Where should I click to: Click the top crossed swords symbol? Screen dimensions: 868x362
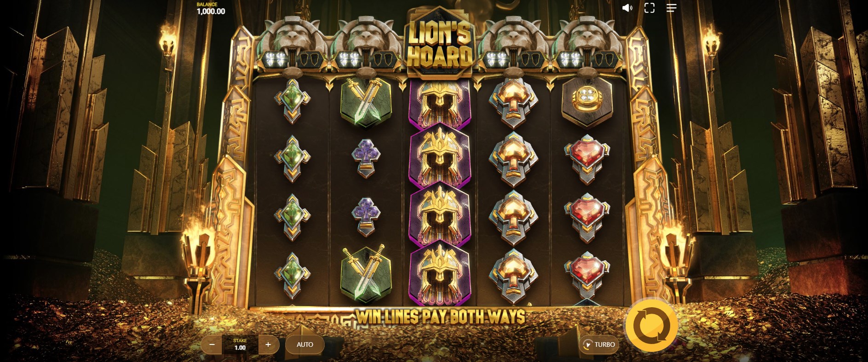coord(366,102)
